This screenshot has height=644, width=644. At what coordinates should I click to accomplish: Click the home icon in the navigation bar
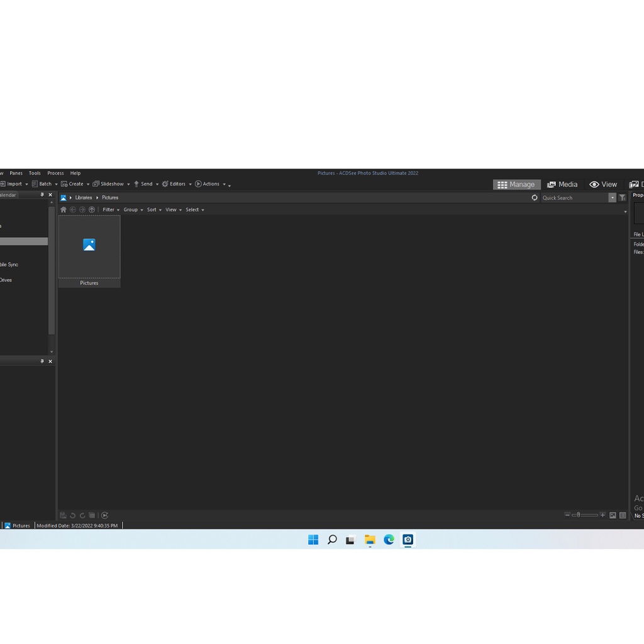click(63, 209)
